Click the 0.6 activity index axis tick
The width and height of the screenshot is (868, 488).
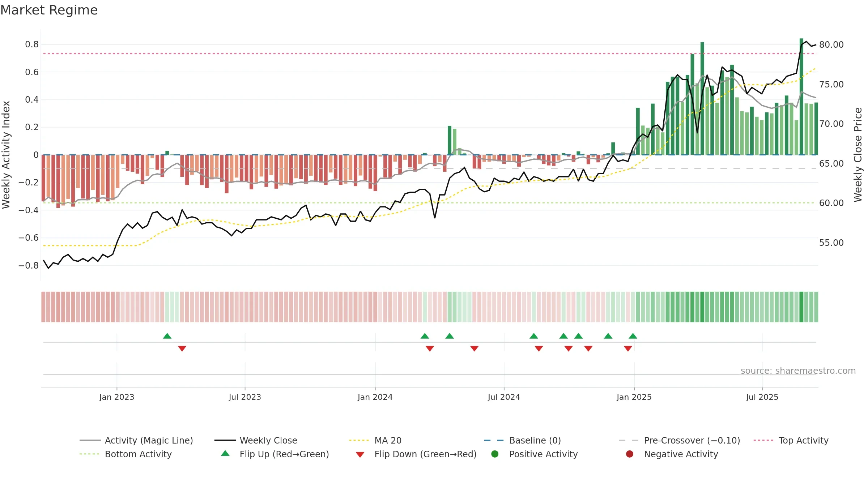(x=32, y=72)
